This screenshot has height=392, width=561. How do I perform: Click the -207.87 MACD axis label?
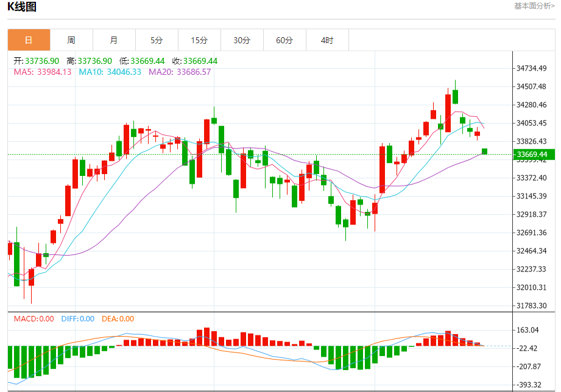pyautogui.click(x=529, y=366)
